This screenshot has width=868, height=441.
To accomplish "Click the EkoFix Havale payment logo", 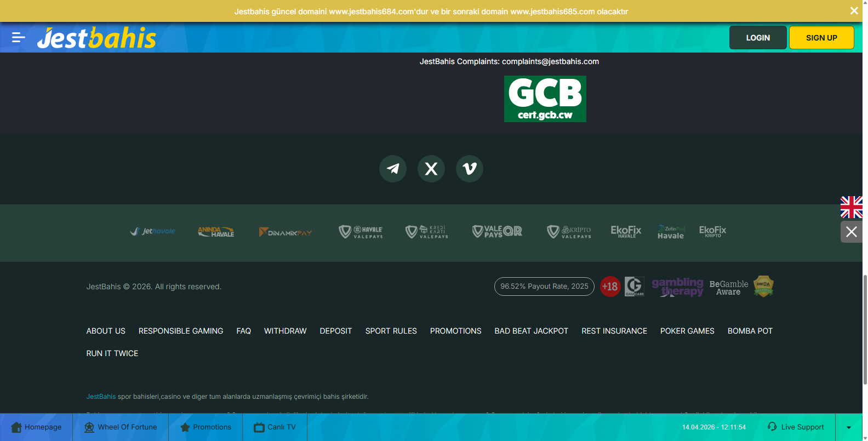I will tap(626, 232).
